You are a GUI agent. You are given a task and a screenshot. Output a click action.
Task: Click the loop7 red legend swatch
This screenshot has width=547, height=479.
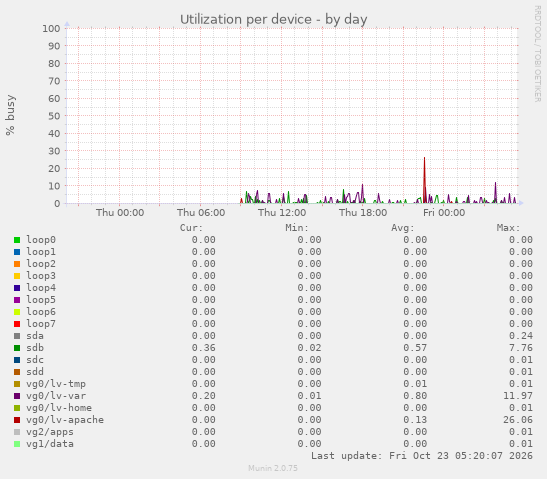(x=17, y=324)
